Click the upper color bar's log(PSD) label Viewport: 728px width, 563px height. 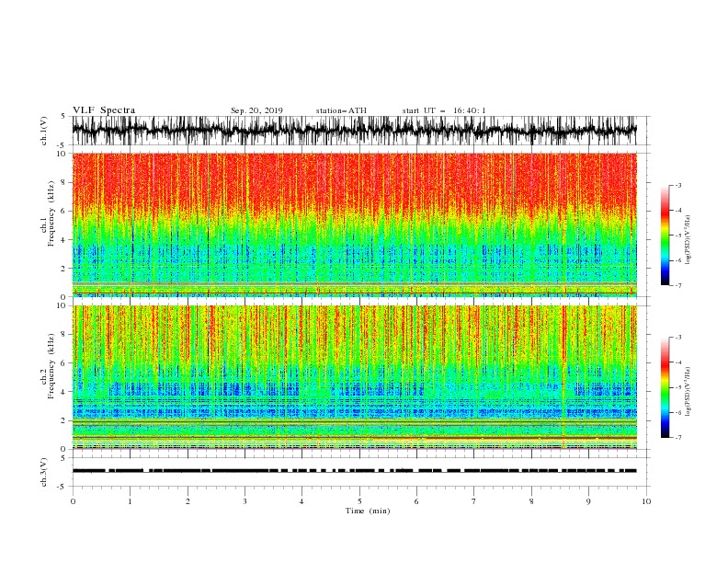point(688,240)
